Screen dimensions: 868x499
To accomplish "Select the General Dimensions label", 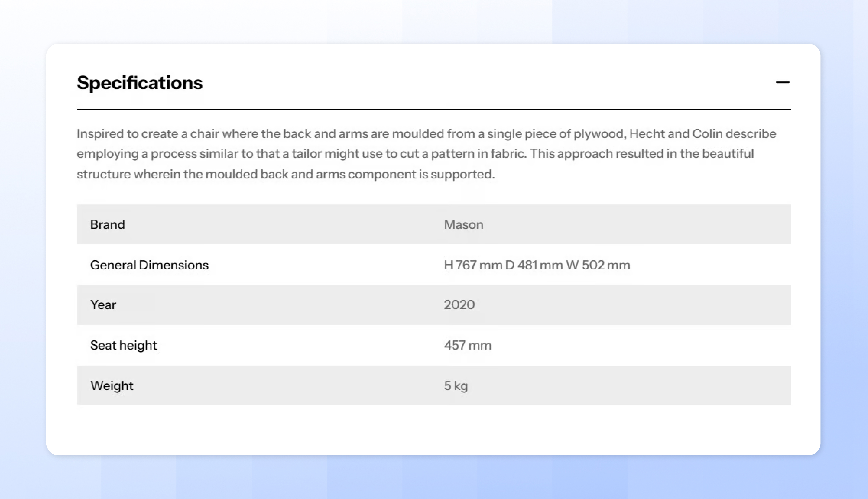I will coord(149,265).
